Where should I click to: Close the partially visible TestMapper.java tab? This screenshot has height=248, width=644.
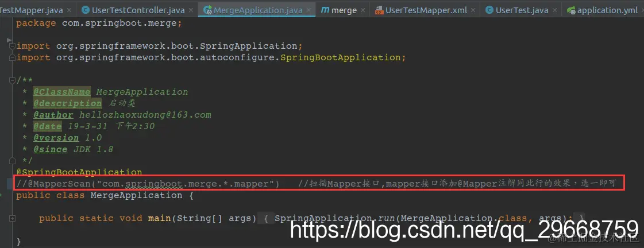coord(68,10)
